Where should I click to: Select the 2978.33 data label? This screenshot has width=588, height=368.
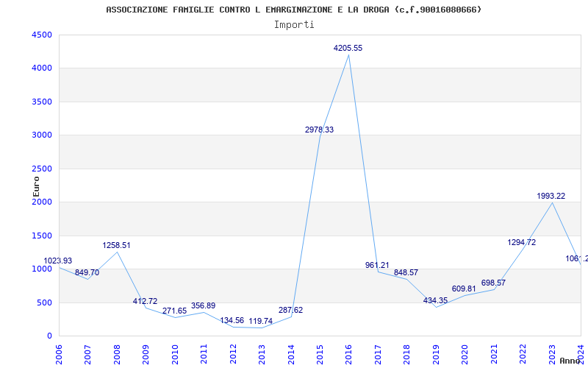(x=319, y=130)
